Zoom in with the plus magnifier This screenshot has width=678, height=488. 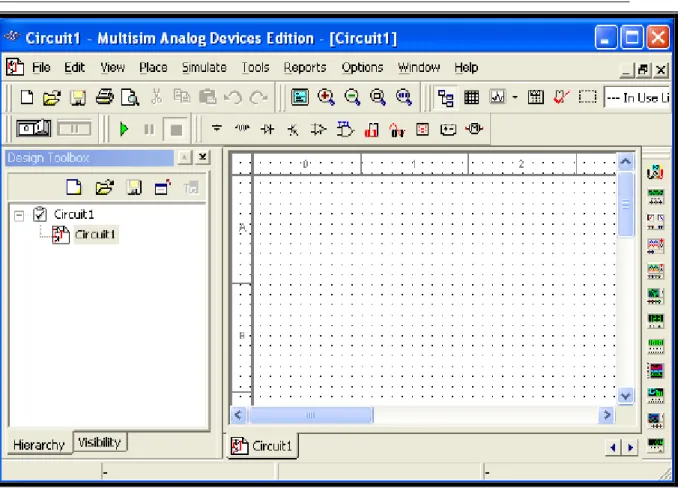[x=326, y=97]
